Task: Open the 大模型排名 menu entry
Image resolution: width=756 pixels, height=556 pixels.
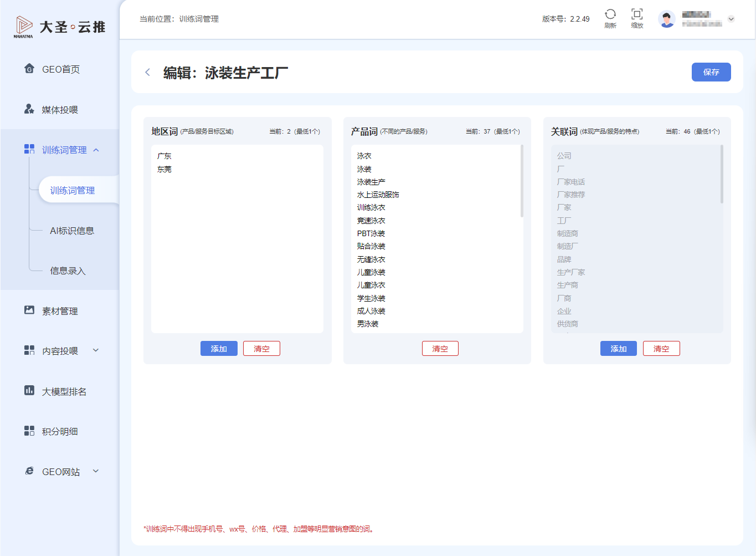Action: 64,391
